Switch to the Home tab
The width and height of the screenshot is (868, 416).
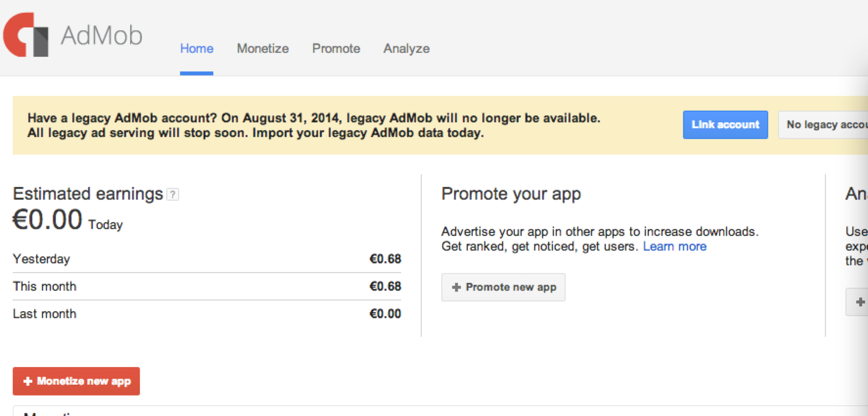pyautogui.click(x=197, y=48)
